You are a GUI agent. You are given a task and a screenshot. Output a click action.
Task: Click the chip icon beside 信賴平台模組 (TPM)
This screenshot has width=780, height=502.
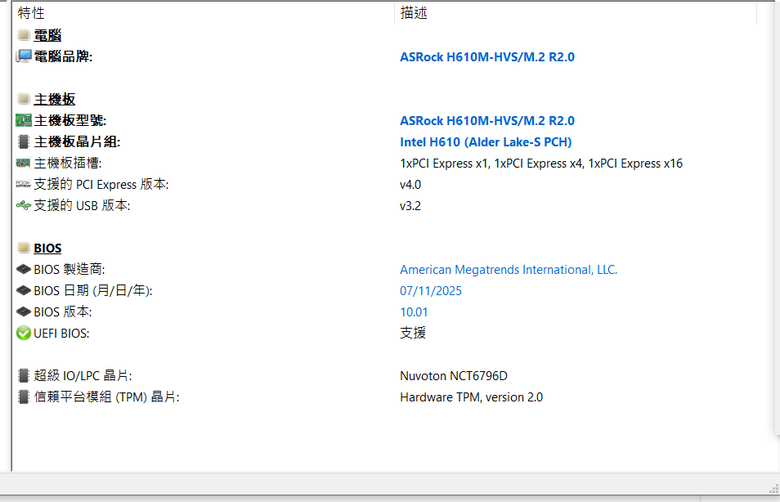coord(23,397)
